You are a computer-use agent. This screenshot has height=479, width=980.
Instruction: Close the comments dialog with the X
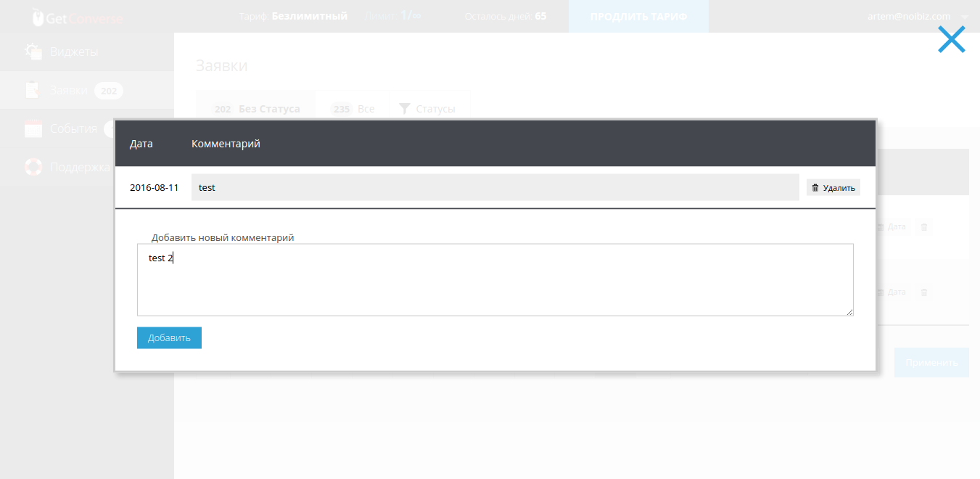pyautogui.click(x=951, y=39)
